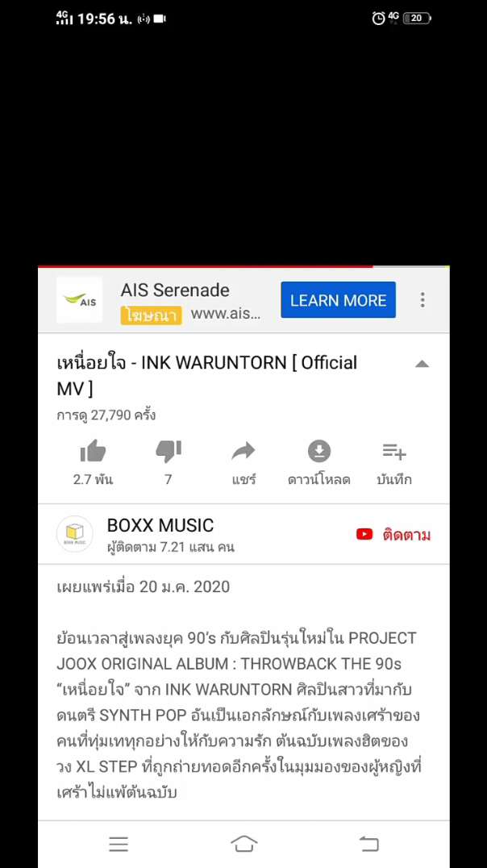Screen dimensions: 487x868
Task: Tap the Android back navigation icon
Action: [x=368, y=844]
